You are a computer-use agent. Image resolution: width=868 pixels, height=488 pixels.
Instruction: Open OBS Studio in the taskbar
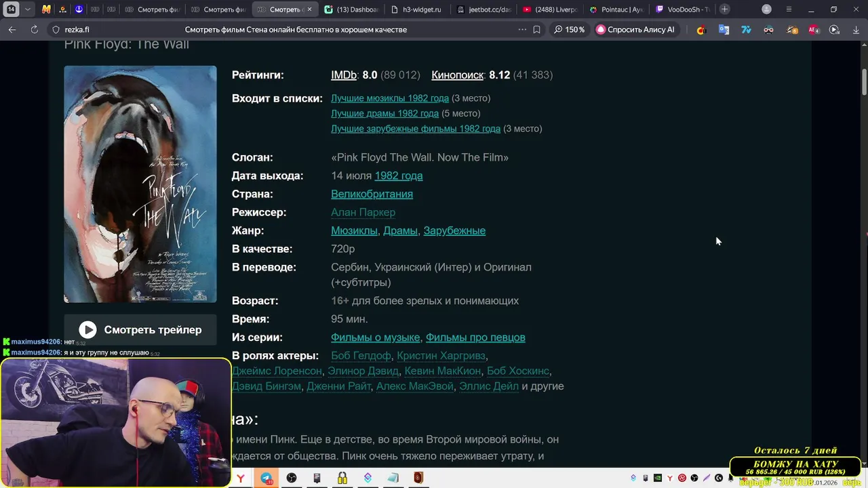(292, 478)
